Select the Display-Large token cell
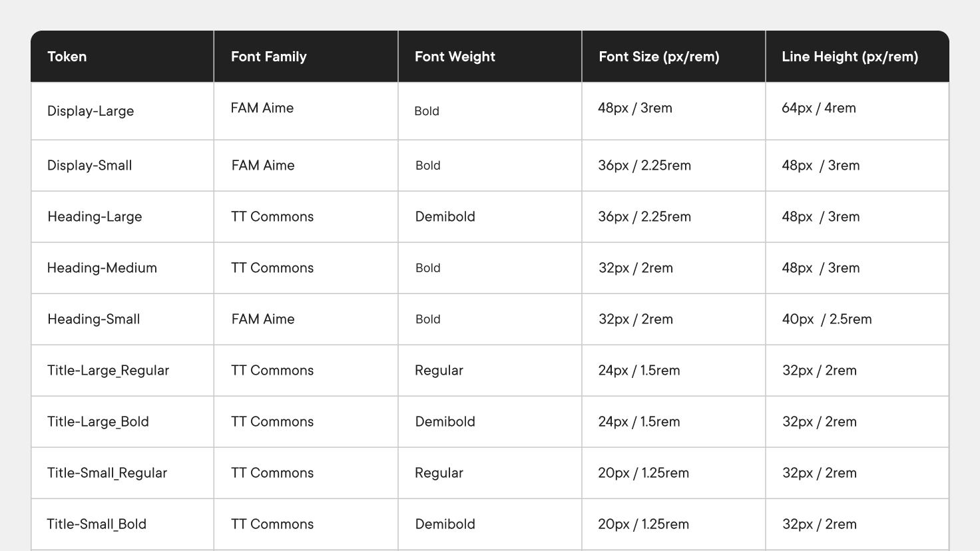 (x=91, y=111)
